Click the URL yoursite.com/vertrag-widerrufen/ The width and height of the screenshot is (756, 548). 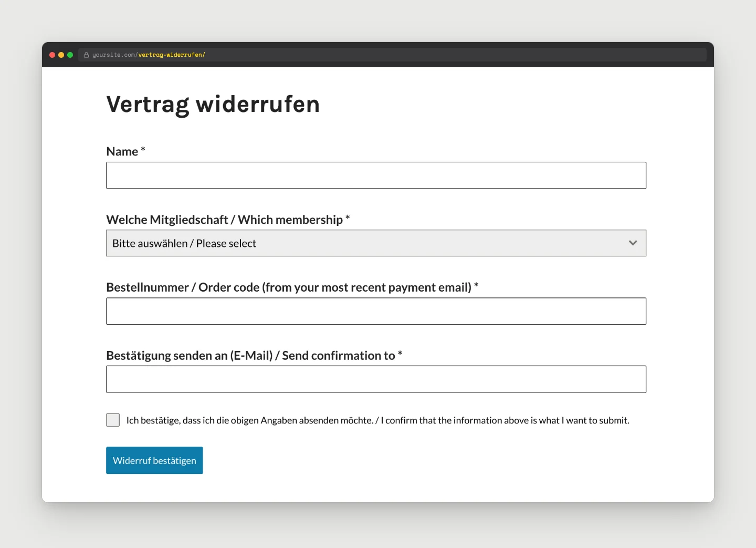point(149,55)
